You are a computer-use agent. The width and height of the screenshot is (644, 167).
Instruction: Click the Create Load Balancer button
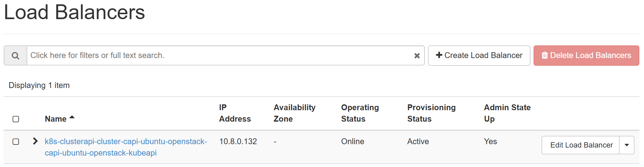[x=479, y=56]
